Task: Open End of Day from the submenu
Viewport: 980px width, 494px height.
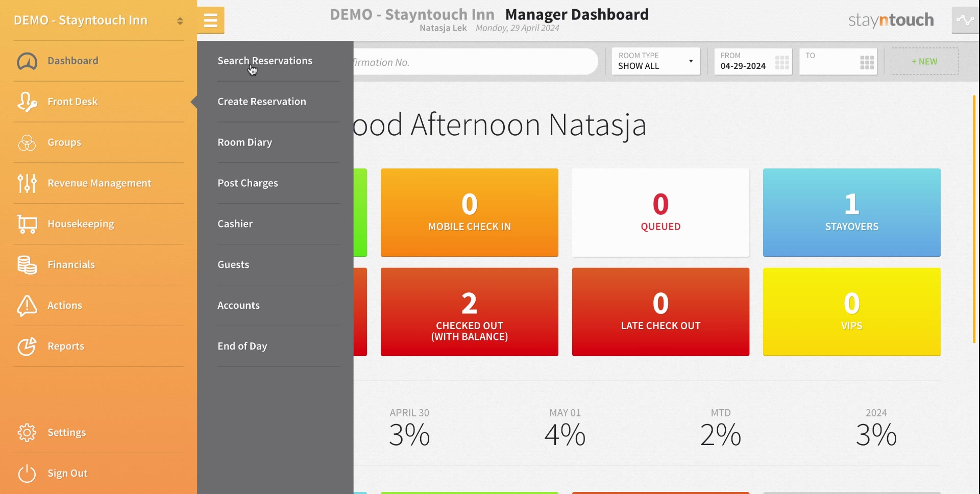Action: pyautogui.click(x=242, y=346)
